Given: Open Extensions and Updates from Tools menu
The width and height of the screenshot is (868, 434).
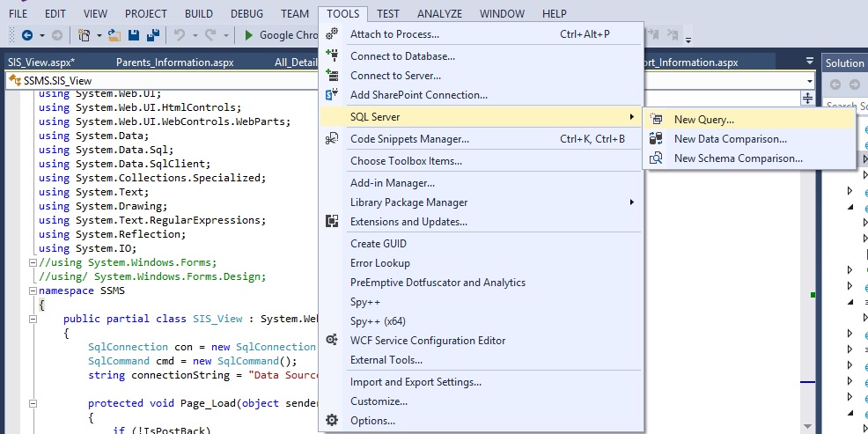Looking at the screenshot, I should pyautogui.click(x=408, y=222).
